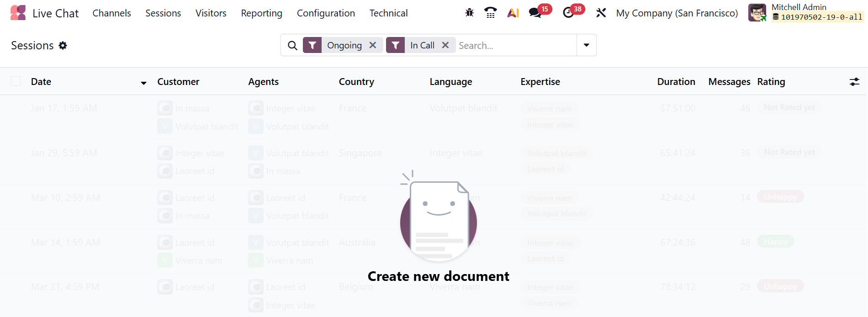Open activities clock icon with 38 badge

(x=568, y=13)
